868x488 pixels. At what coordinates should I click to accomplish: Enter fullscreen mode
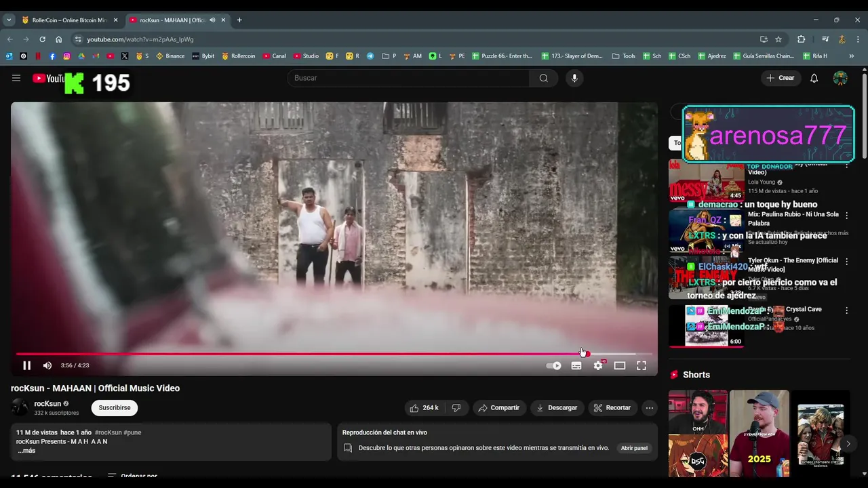pos(642,365)
